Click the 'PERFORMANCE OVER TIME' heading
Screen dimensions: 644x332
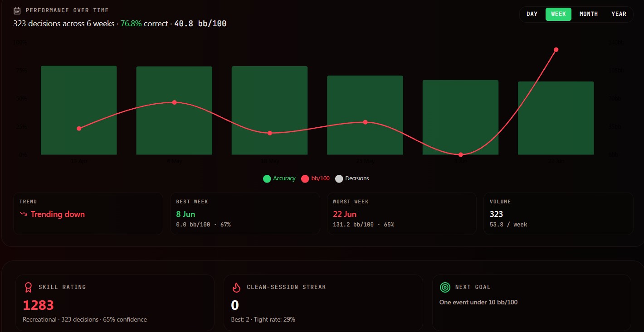[x=67, y=10]
